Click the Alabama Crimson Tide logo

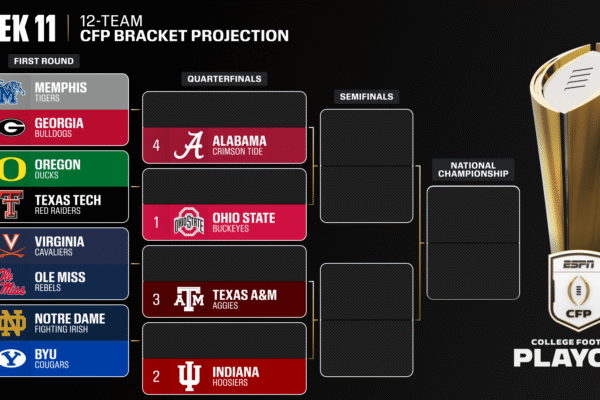pos(189,146)
